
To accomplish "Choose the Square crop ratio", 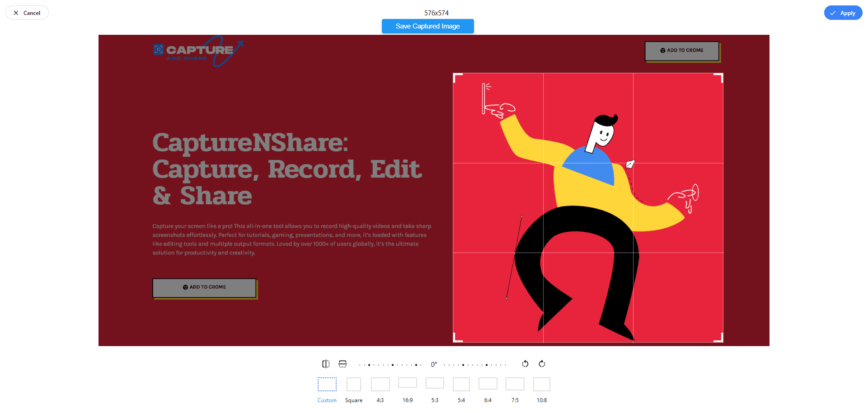I will pos(354,385).
